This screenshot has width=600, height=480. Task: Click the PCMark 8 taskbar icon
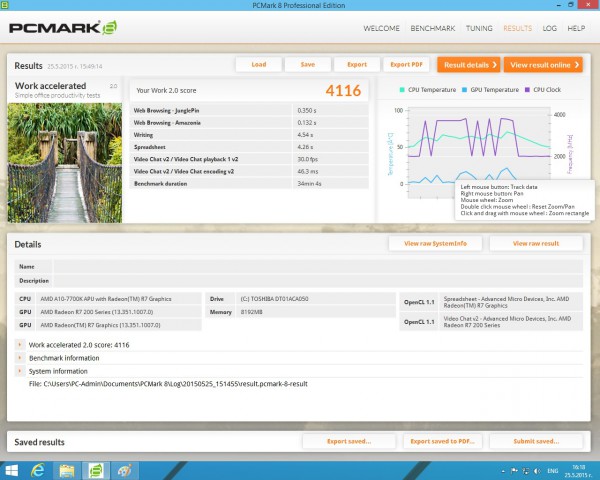point(96,471)
